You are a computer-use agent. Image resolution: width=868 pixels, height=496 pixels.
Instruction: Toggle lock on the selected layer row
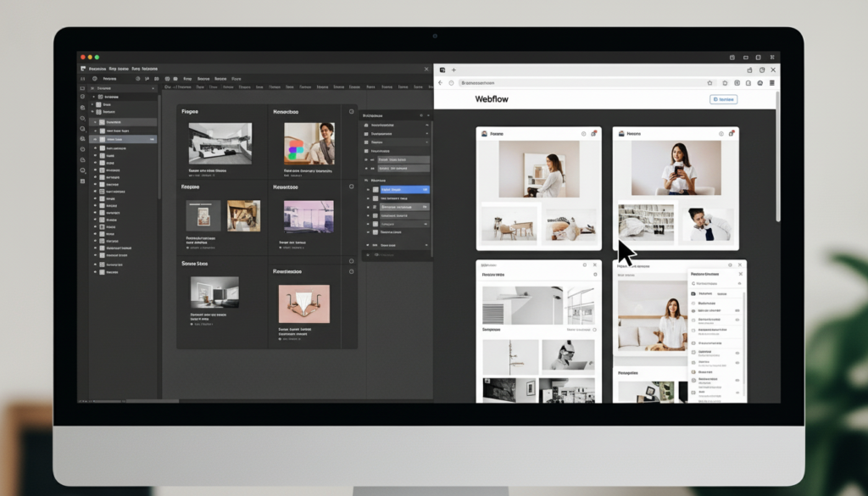[152, 139]
